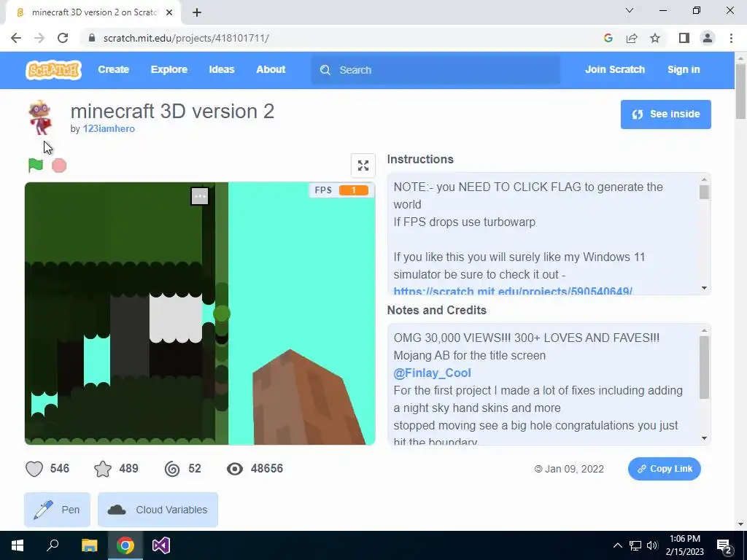Image resolution: width=747 pixels, height=560 pixels.
Task: Click the Cloud Variables chip
Action: 158,510
